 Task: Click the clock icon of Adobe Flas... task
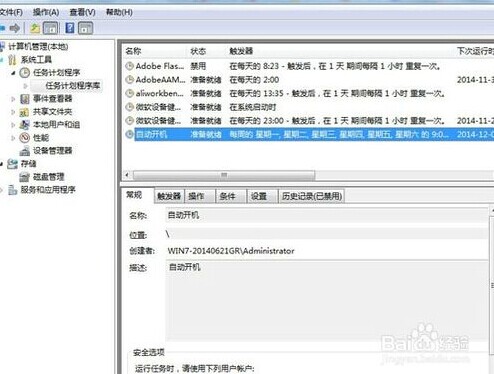pyautogui.click(x=129, y=66)
